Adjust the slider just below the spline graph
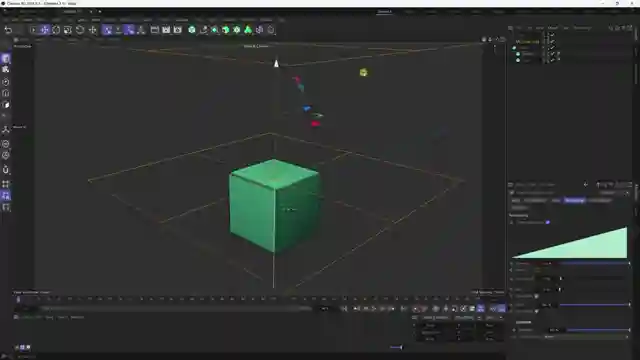The image size is (640, 360). pyautogui.click(x=595, y=264)
